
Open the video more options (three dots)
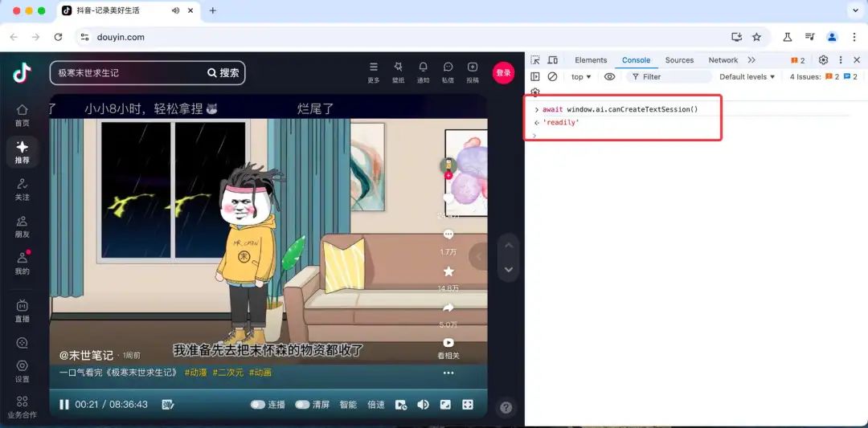448,373
